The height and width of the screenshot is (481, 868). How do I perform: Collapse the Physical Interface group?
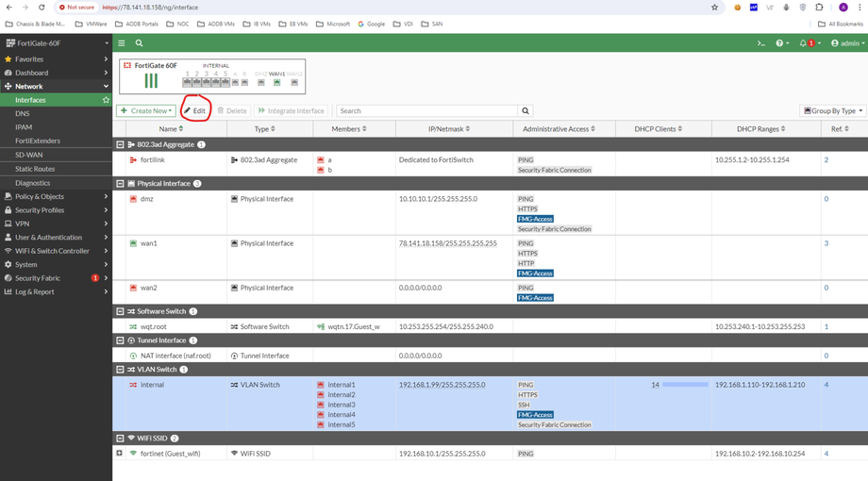point(120,184)
